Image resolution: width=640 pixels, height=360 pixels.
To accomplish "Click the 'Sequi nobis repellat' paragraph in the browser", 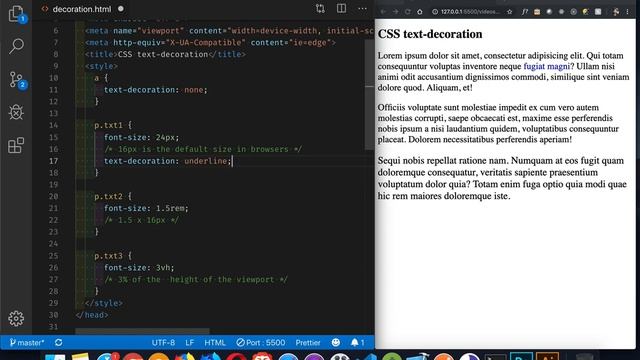I will [x=502, y=178].
